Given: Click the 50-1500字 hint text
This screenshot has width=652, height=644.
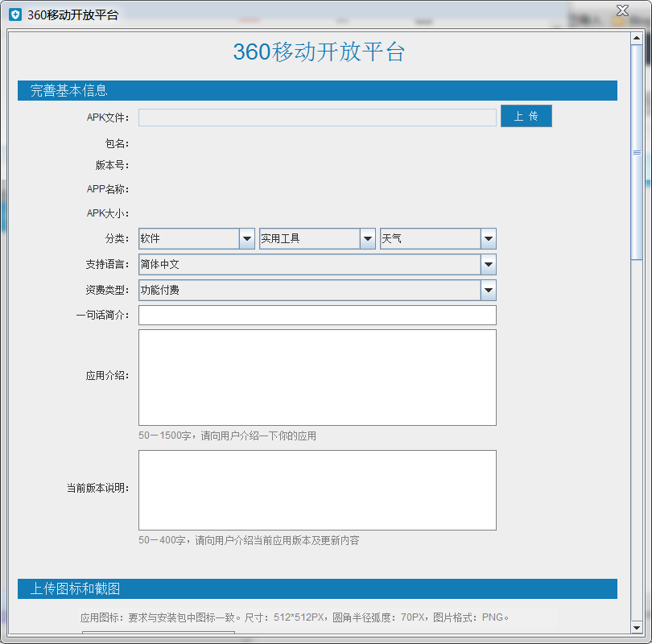Looking at the screenshot, I should 227,436.
